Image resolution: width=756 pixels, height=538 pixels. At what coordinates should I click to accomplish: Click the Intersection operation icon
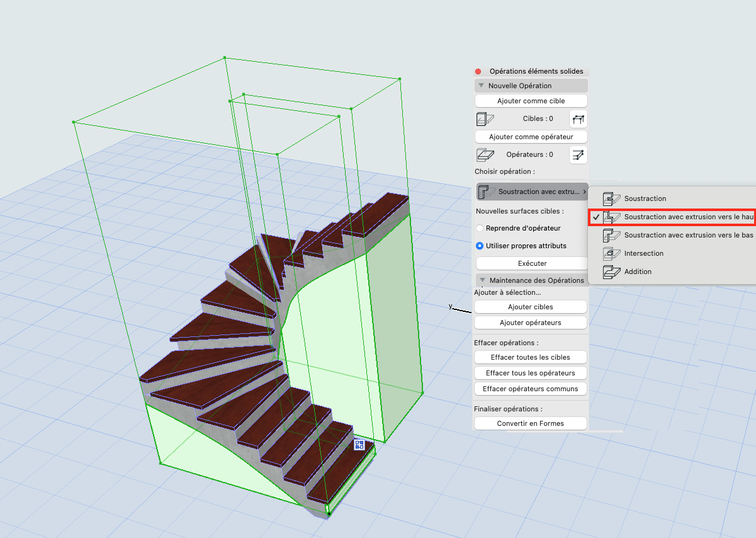[611, 253]
